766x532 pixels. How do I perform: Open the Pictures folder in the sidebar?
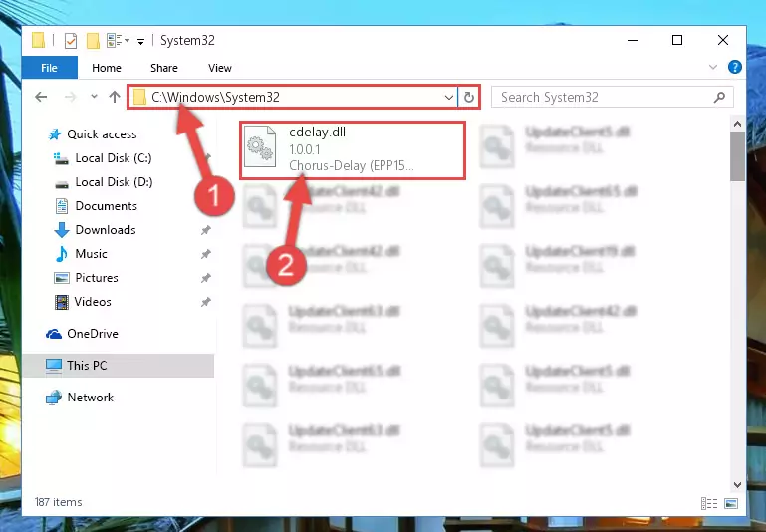97,278
